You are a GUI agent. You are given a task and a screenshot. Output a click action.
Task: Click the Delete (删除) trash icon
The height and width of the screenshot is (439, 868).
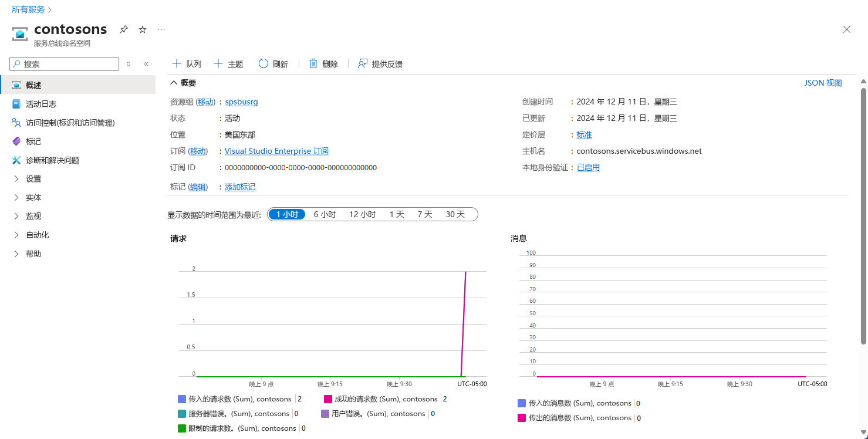tap(313, 64)
